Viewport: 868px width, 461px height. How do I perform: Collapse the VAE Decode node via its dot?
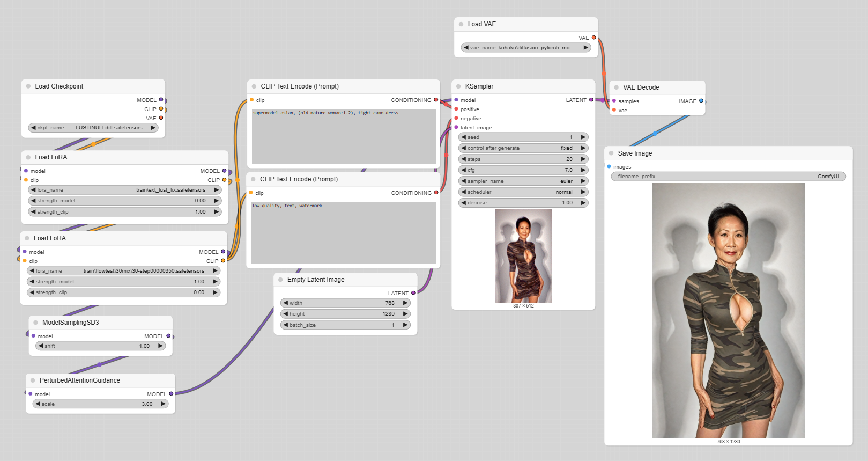tap(617, 87)
